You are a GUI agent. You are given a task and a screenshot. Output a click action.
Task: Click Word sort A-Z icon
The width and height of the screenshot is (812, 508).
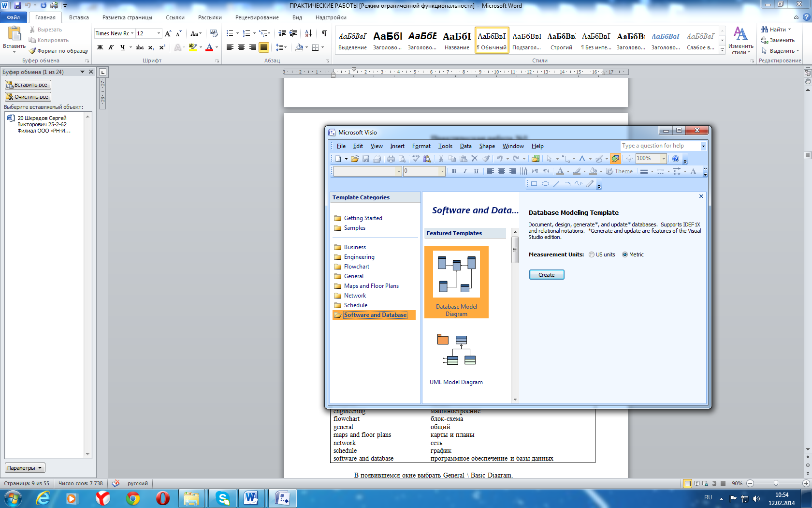pyautogui.click(x=308, y=33)
